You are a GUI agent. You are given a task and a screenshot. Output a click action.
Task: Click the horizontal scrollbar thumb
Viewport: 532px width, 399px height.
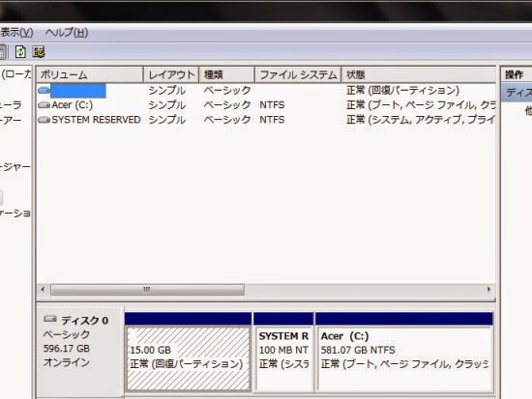pyautogui.click(x=147, y=290)
